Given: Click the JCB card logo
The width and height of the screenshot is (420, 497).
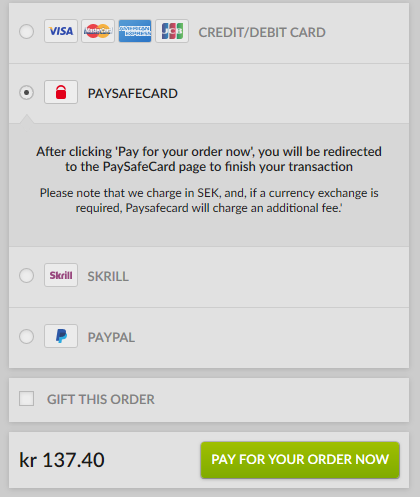Looking at the screenshot, I should tap(172, 31).
